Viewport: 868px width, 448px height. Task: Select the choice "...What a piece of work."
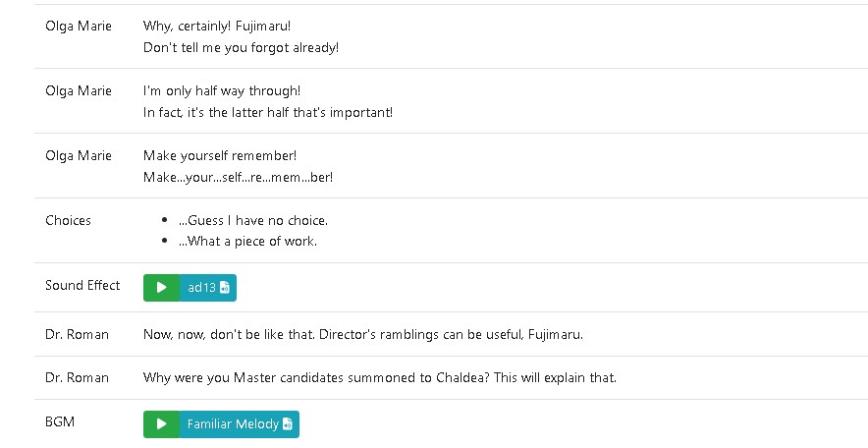(247, 242)
